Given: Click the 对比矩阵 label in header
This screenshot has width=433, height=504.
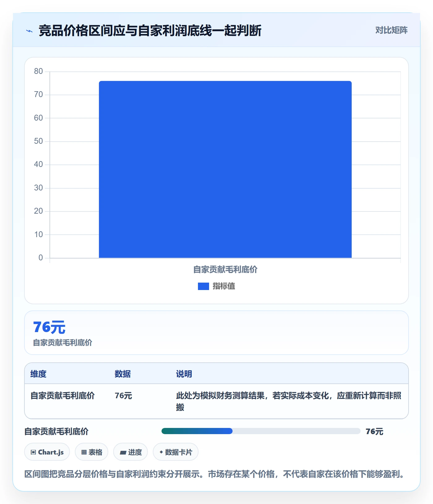Looking at the screenshot, I should pos(391,30).
